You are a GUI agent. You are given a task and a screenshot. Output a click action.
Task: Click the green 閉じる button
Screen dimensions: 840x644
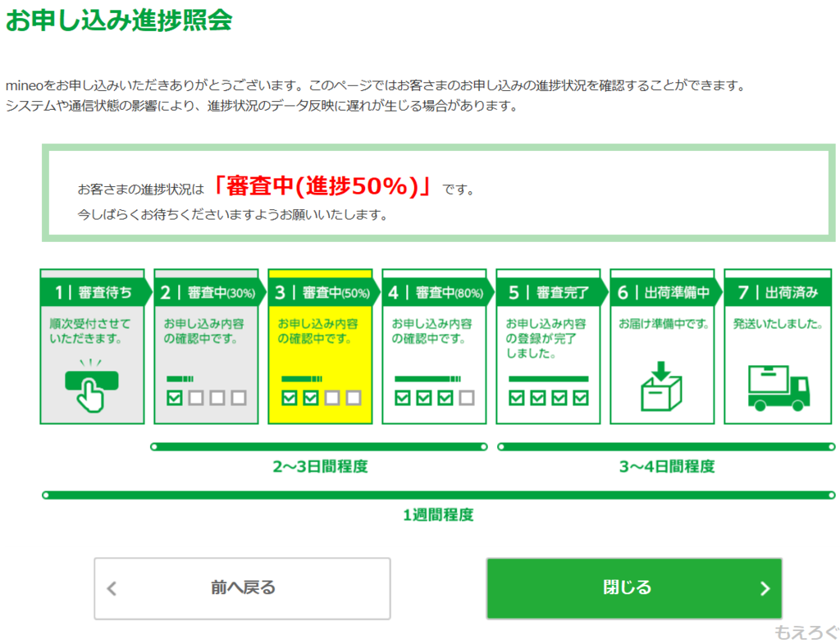(634, 588)
